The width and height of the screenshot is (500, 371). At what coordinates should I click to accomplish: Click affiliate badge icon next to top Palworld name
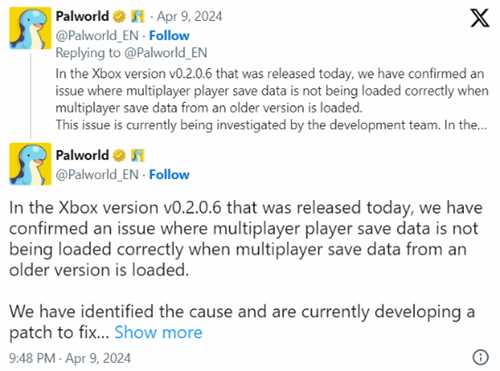tap(137, 16)
